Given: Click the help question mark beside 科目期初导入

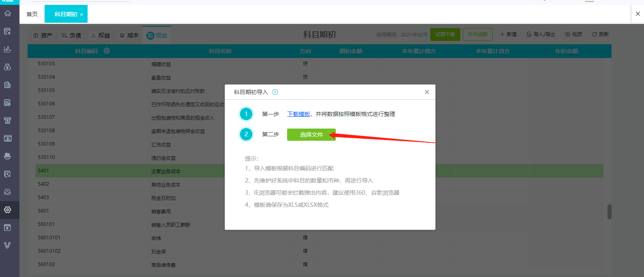Looking at the screenshot, I should tap(275, 92).
